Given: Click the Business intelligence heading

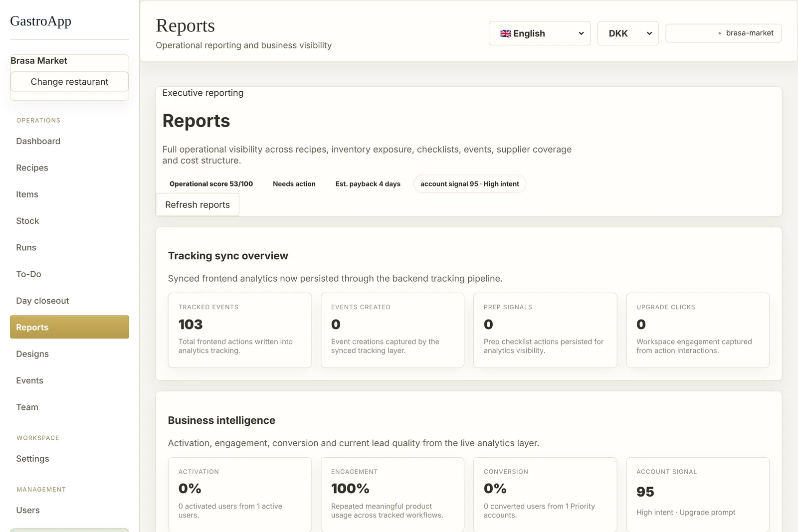Looking at the screenshot, I should pyautogui.click(x=221, y=420).
